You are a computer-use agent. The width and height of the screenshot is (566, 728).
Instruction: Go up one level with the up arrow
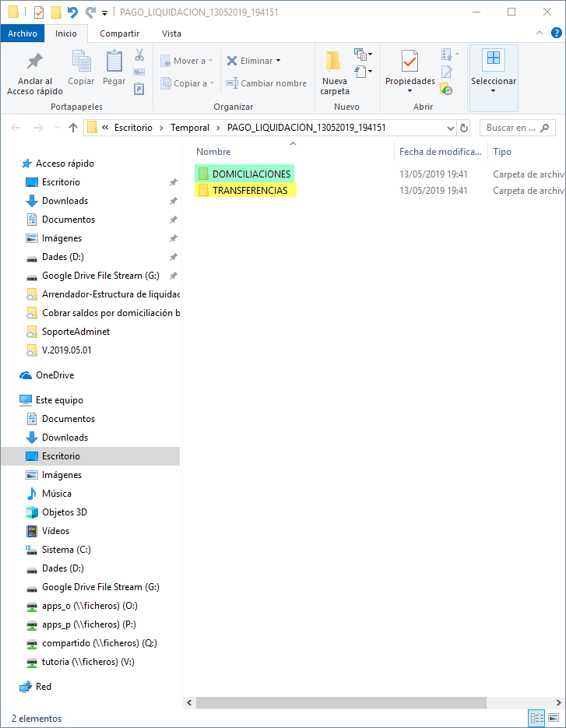point(73,128)
